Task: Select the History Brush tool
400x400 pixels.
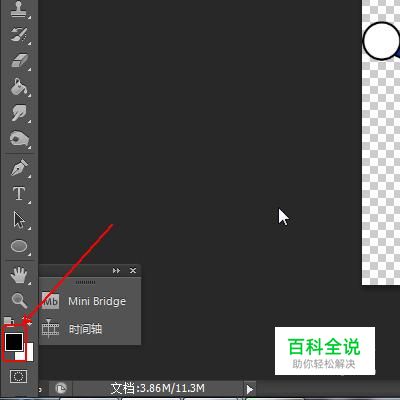Action: coord(19,35)
